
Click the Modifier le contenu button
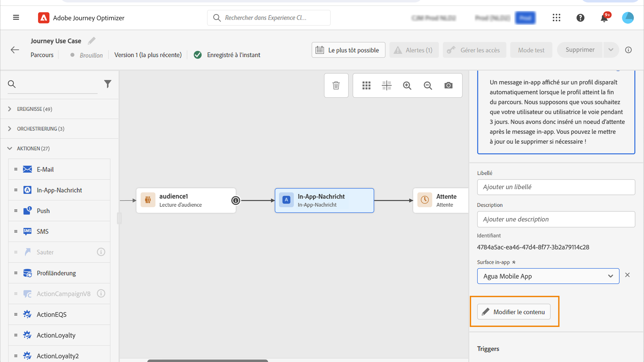coord(514,312)
